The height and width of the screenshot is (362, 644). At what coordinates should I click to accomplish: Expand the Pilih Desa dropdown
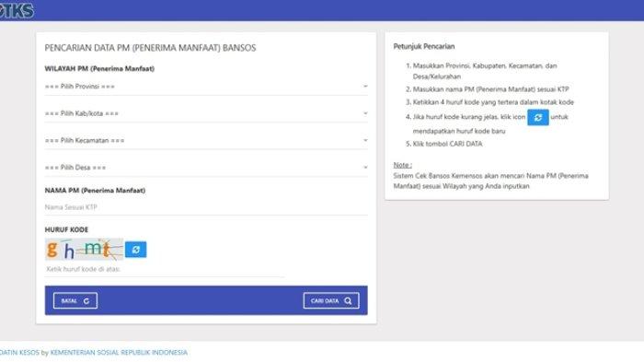tap(206, 168)
